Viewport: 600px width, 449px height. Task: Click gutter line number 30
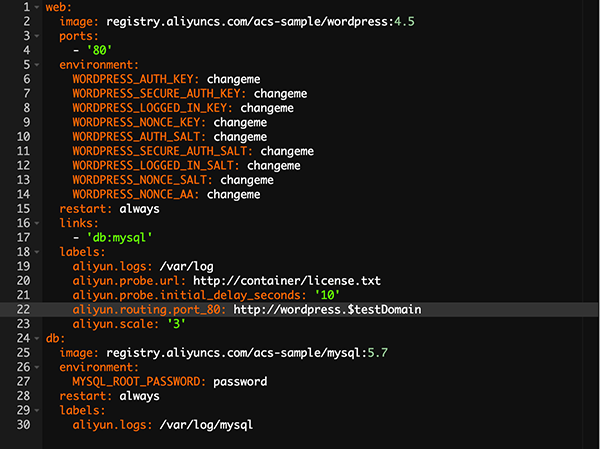coord(23,425)
